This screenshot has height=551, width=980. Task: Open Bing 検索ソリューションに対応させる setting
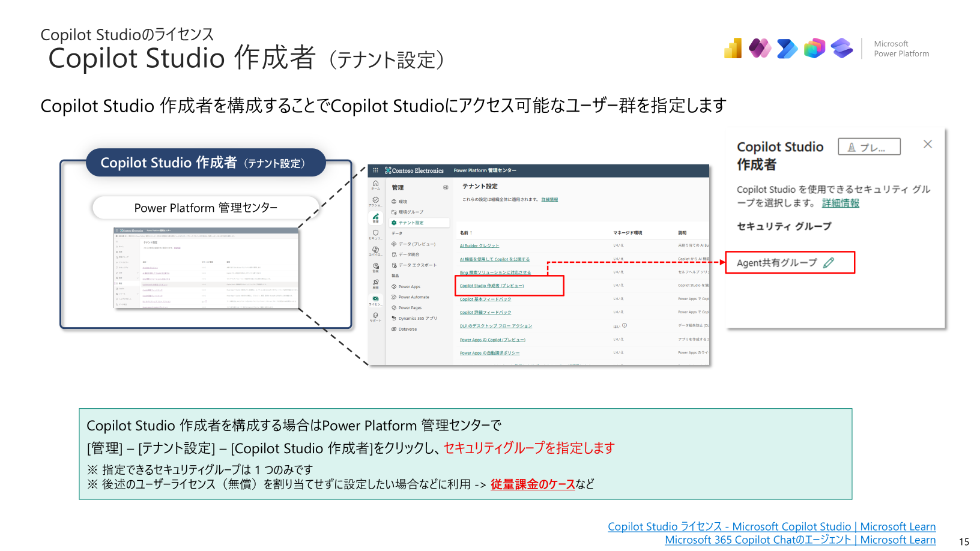pyautogui.click(x=495, y=272)
